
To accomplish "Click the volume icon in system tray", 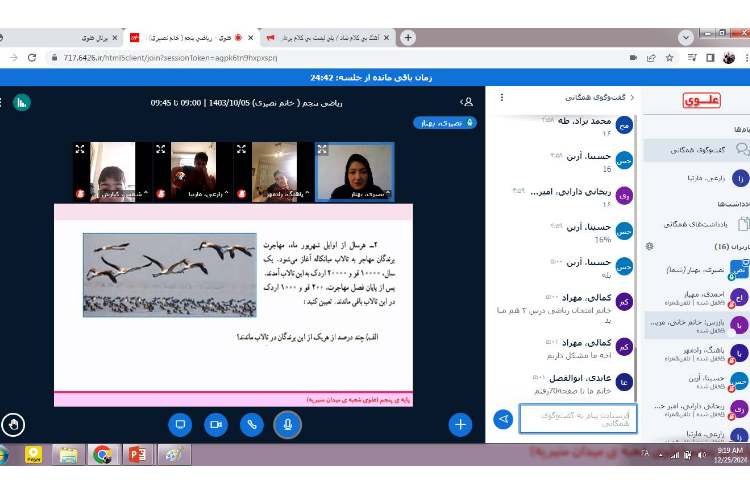I will coord(702,455).
